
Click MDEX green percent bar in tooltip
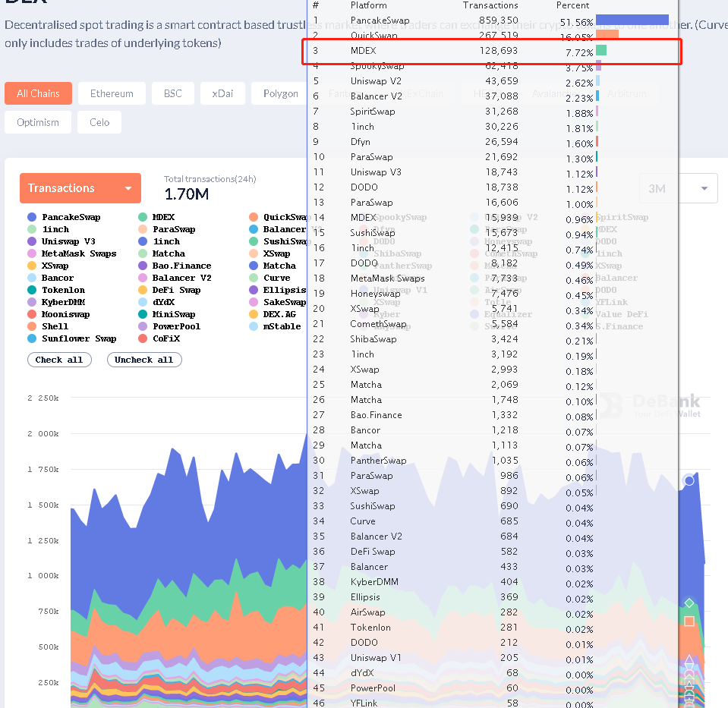click(601, 50)
